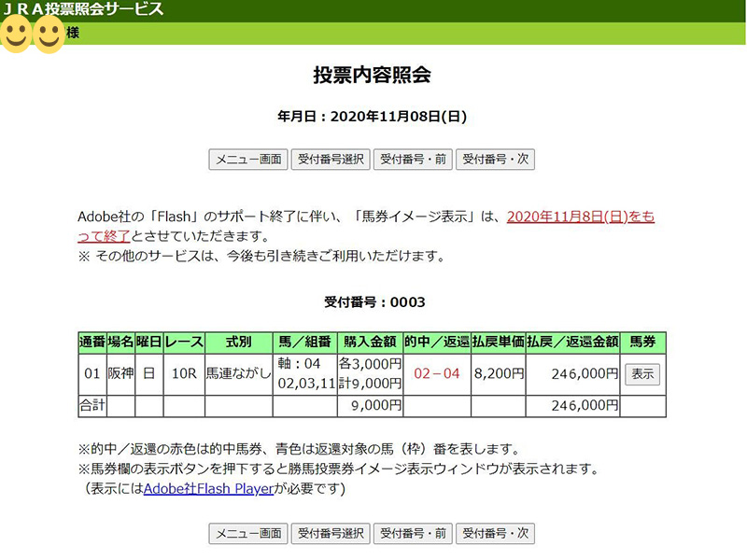This screenshot has width=747, height=560.
Task: Go to next receipt via upper 受付番号・次
Action: (495, 160)
